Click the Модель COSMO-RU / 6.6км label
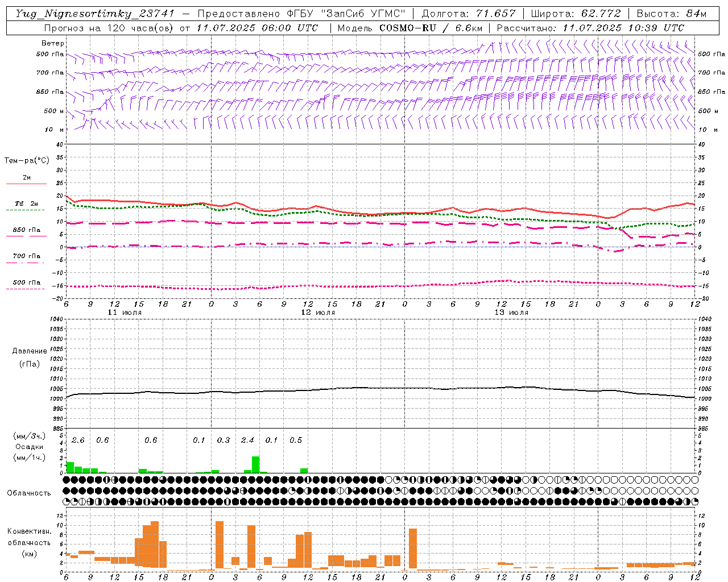728x582 pixels. coord(410,28)
